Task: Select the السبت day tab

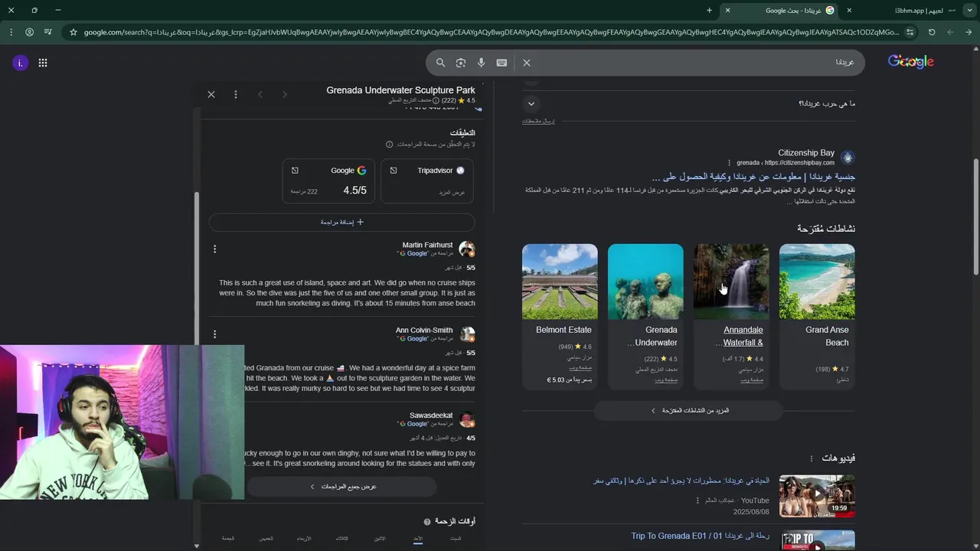Action: coord(456,539)
